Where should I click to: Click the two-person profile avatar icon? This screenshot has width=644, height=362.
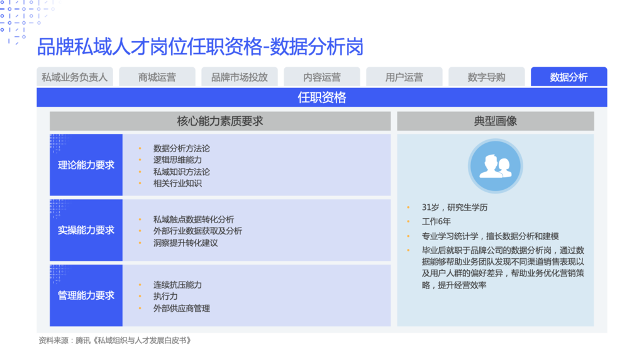tap(496, 166)
